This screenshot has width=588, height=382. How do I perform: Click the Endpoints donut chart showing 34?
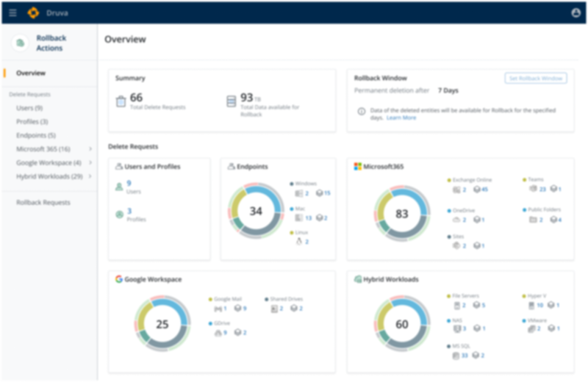pyautogui.click(x=256, y=211)
